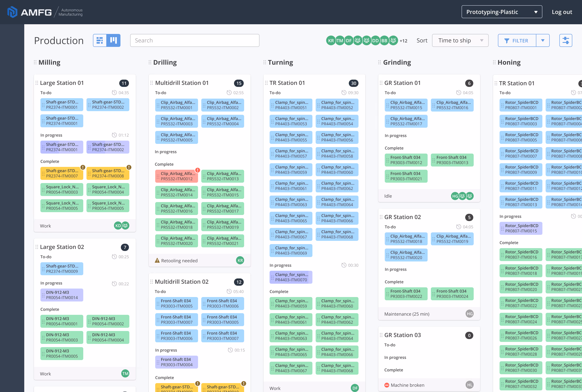Select the Clamp_for_spin PR4403-ITM0070 in-progress card

(291, 277)
